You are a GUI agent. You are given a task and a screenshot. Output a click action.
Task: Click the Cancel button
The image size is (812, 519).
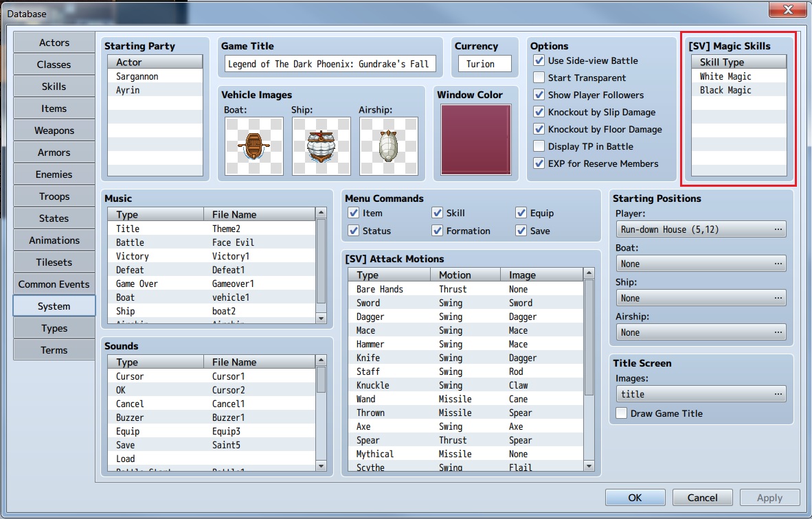pyautogui.click(x=702, y=497)
